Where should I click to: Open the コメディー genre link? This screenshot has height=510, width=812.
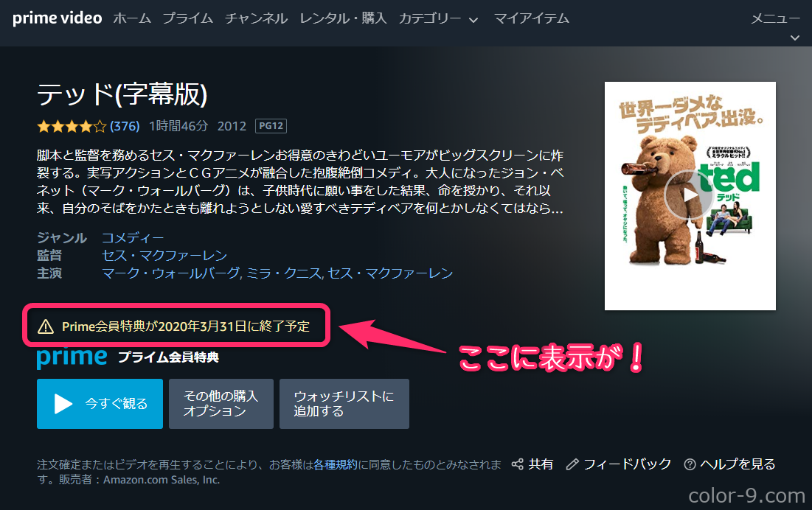133,238
